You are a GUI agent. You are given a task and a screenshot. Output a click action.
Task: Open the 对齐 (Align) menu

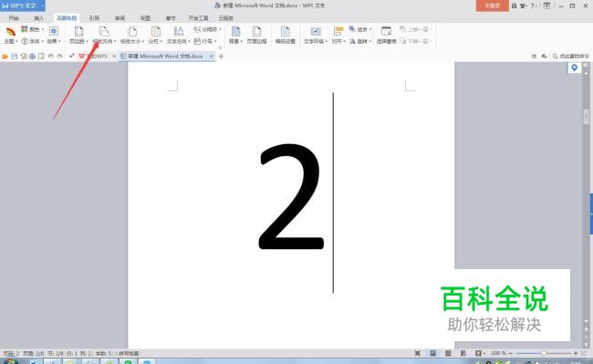(338, 36)
